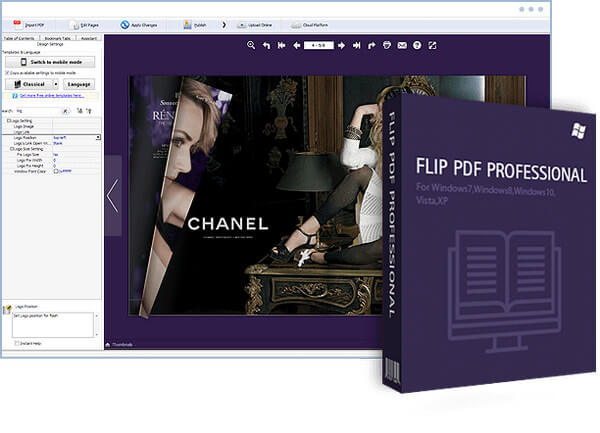Select the Fix Logo Size row
The height and width of the screenshot is (433, 600).
point(51,155)
